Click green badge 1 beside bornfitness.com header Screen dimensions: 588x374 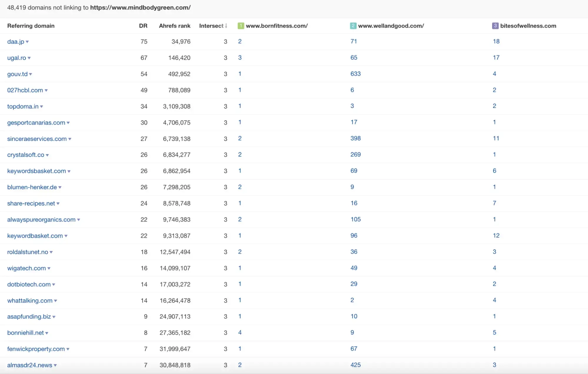241,26
